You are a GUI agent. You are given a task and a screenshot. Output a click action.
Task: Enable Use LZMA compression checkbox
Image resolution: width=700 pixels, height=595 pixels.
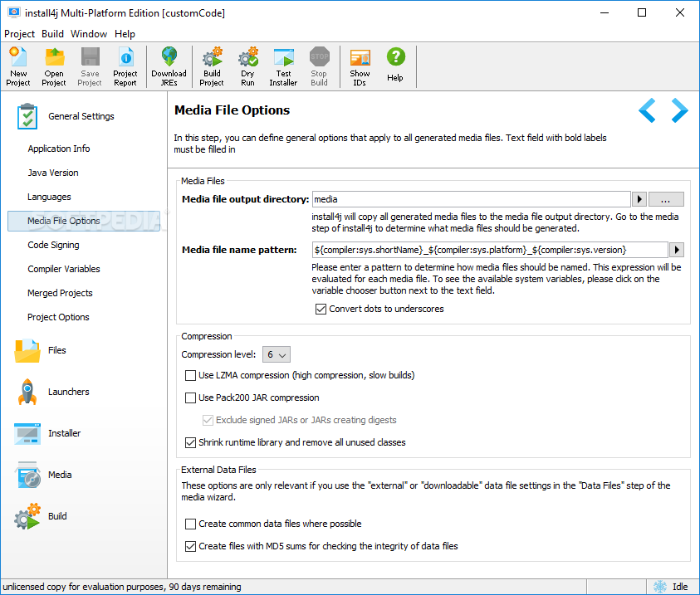pos(191,376)
